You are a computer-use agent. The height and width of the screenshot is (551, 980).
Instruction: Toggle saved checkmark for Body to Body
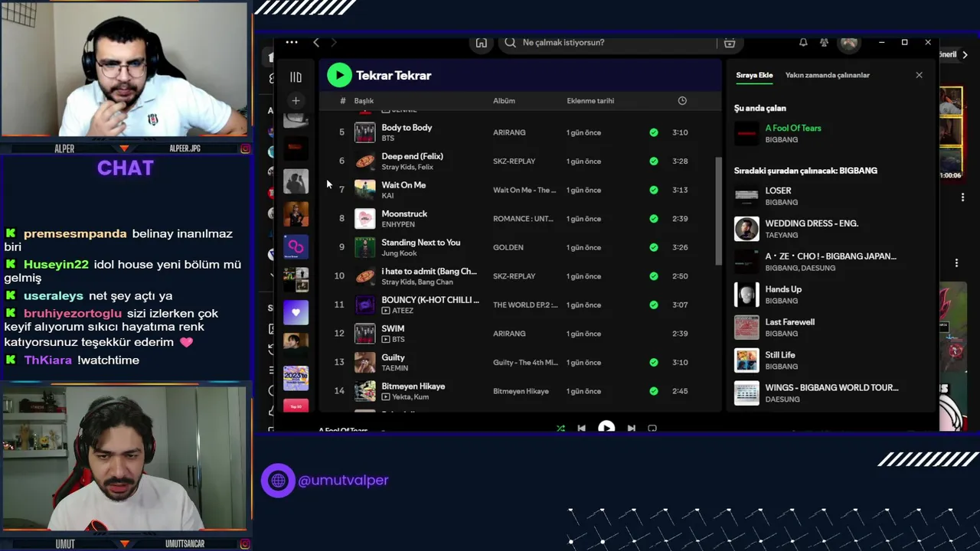[653, 132]
